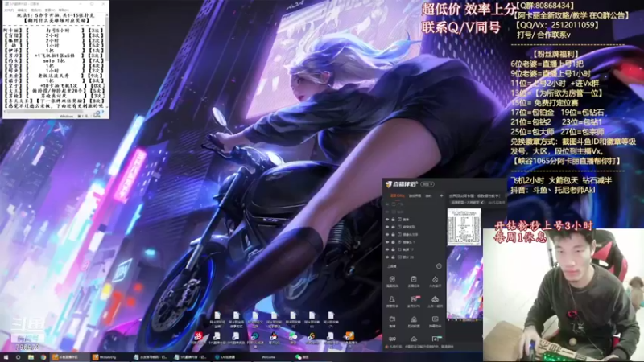
Task: Open the 帮助 menu in Notepad
Action: coord(64,10)
